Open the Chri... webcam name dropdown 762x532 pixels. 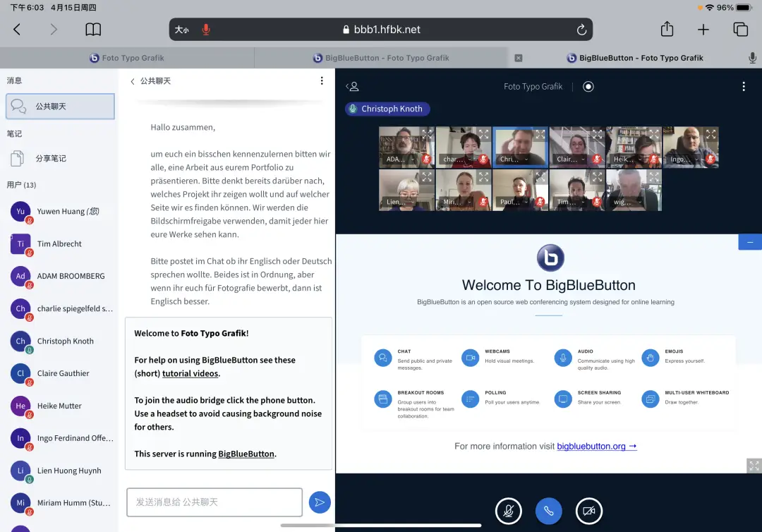tap(514, 159)
